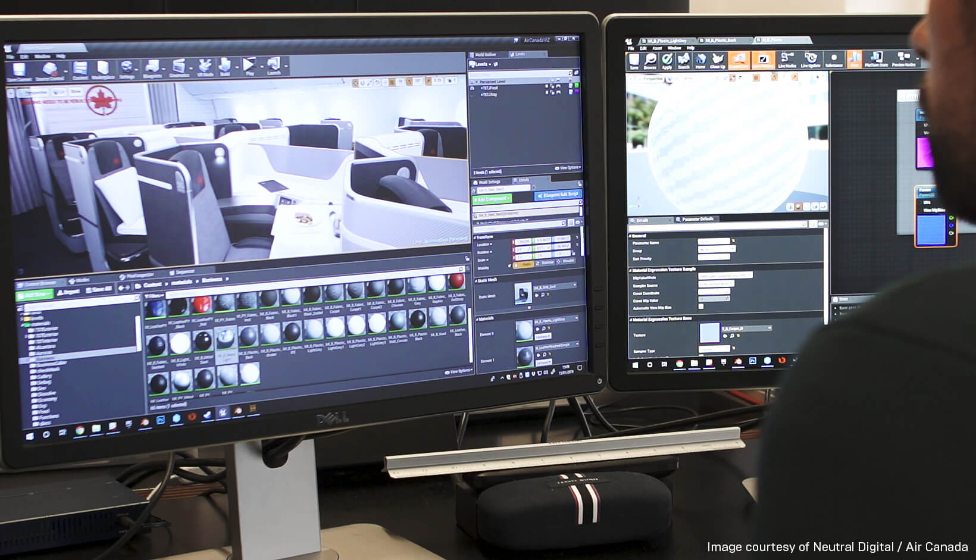Open Chrome from the left monitor's taskbar

point(80,430)
